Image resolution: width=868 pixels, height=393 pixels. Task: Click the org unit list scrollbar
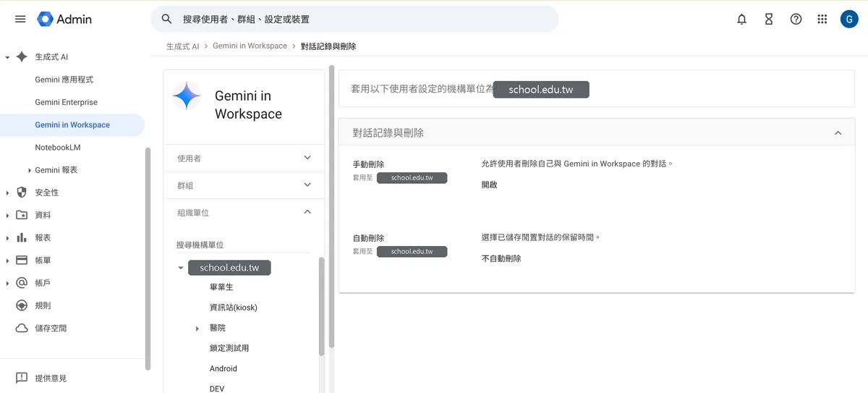321,306
